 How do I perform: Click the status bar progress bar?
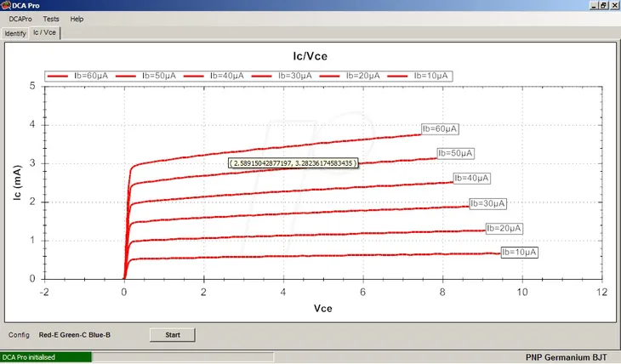coord(183,357)
